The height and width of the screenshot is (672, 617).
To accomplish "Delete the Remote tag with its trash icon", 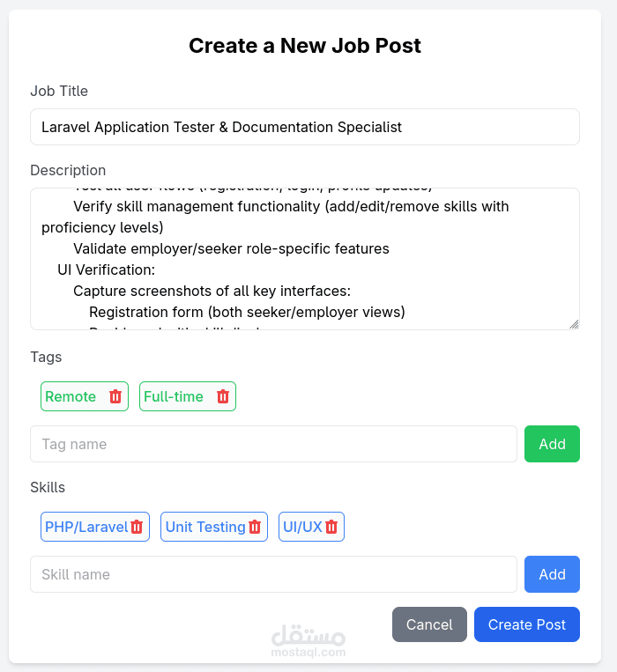I will 115,396.
